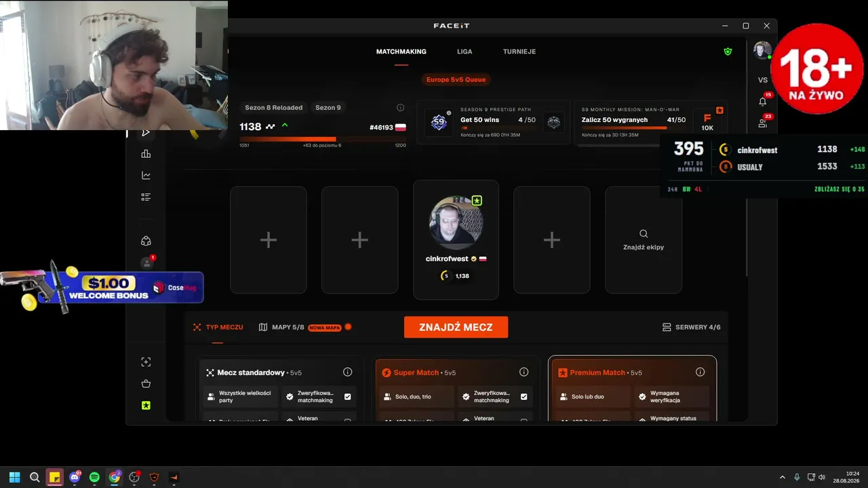Click the prestige path reward emblem icon

(x=554, y=122)
